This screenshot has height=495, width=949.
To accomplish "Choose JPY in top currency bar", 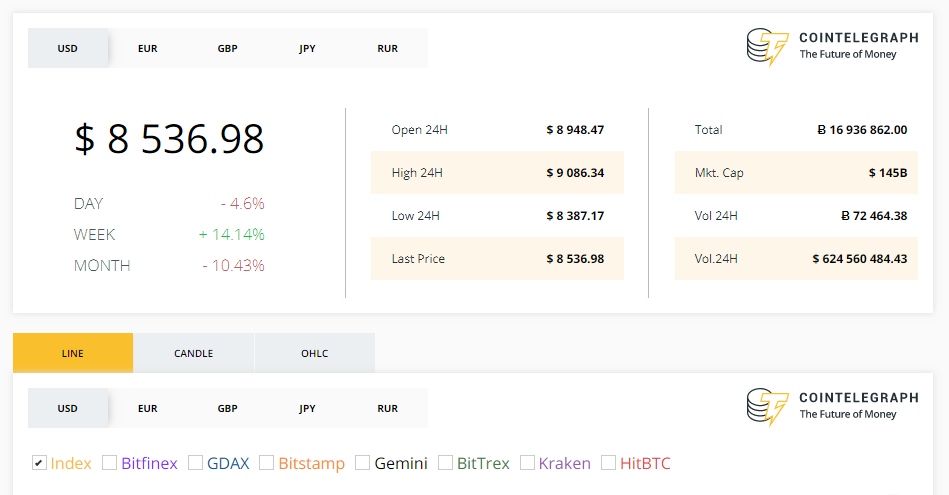I will point(307,48).
